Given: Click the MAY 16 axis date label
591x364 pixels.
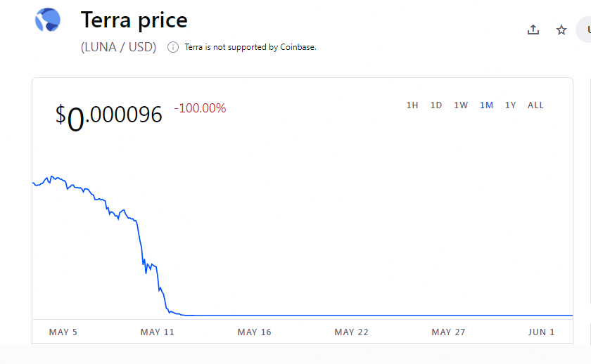Looking at the screenshot, I should (255, 332).
